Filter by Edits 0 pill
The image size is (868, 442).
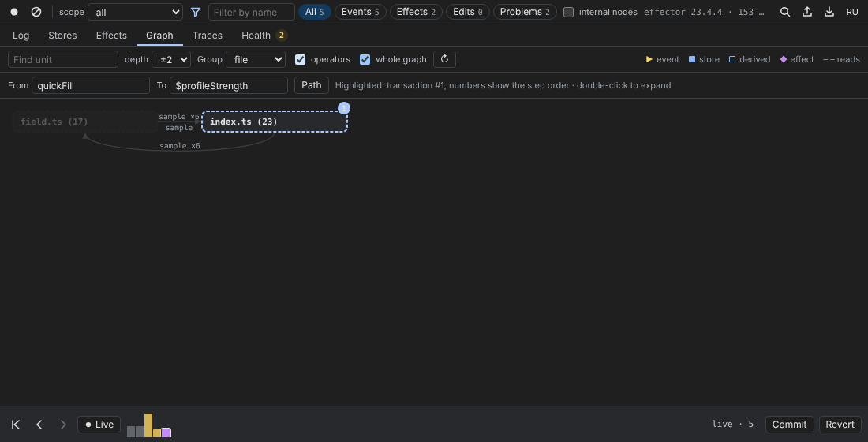coord(468,12)
